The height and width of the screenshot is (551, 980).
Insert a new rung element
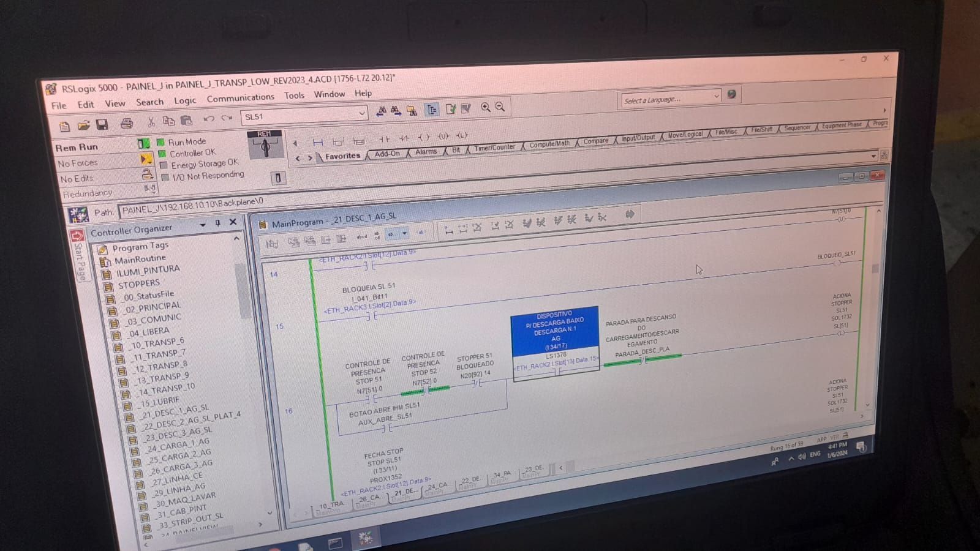[318, 142]
